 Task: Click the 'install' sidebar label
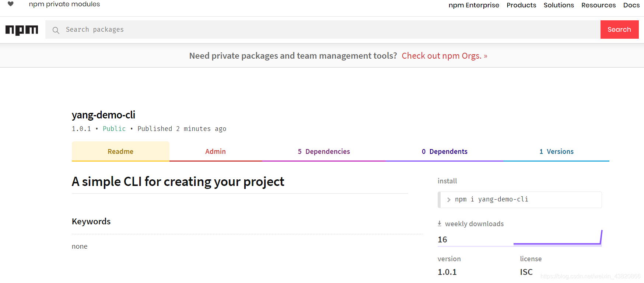[447, 181]
